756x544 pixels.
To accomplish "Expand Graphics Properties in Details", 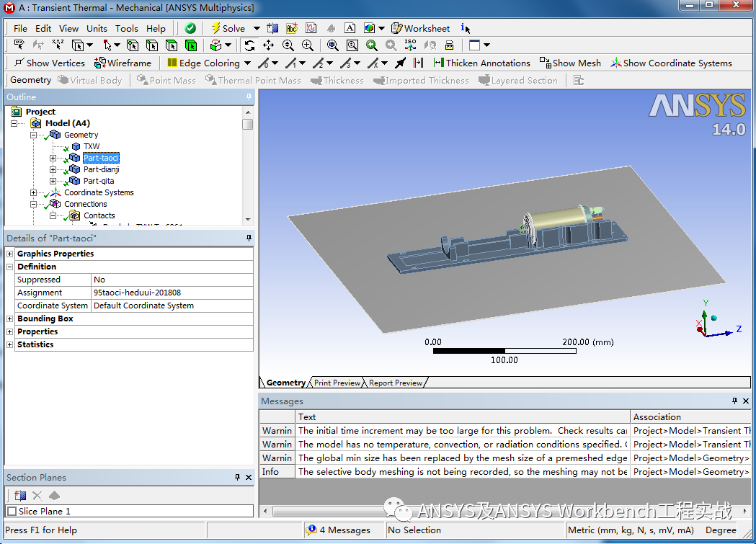I will 9,254.
